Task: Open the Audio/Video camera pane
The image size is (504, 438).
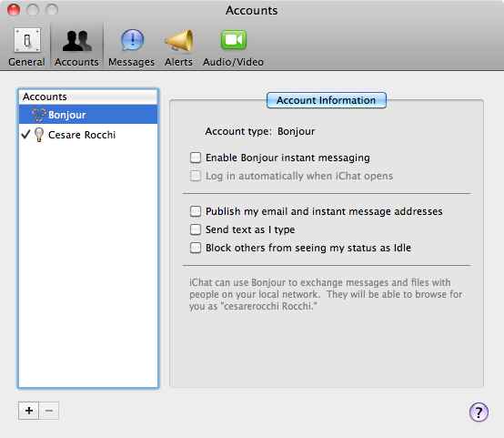Action: pos(234,47)
